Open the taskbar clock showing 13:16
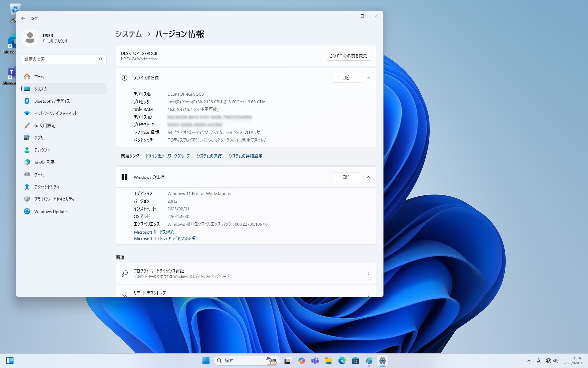The image size is (588, 368). (573, 361)
